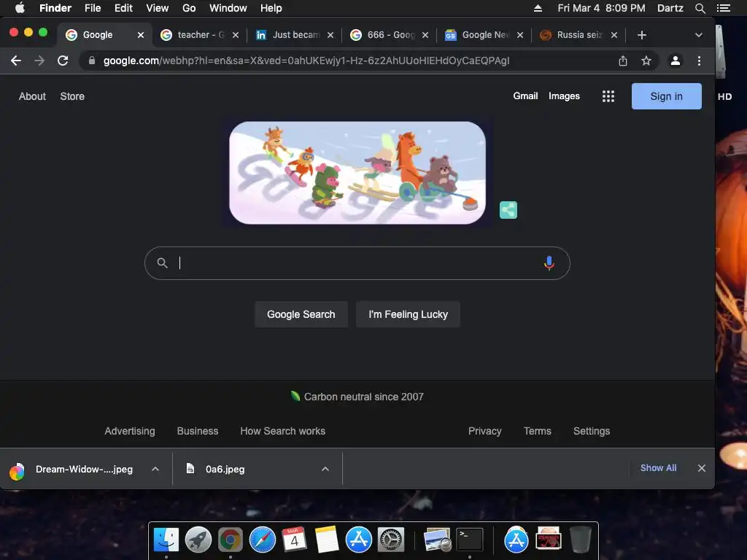Click the address bar URL
Image resolution: width=747 pixels, height=560 pixels.
306,61
